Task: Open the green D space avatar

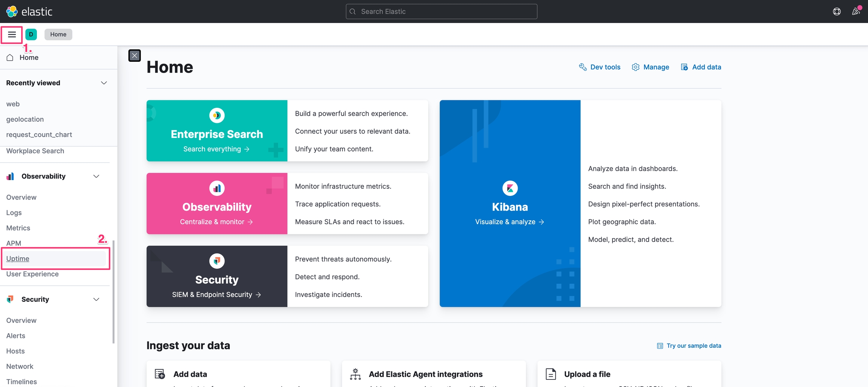Action: (x=31, y=34)
